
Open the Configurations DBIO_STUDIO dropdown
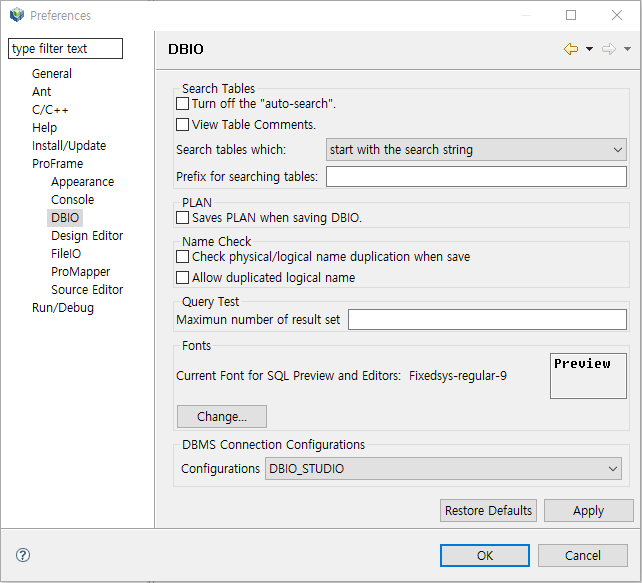pyautogui.click(x=444, y=469)
